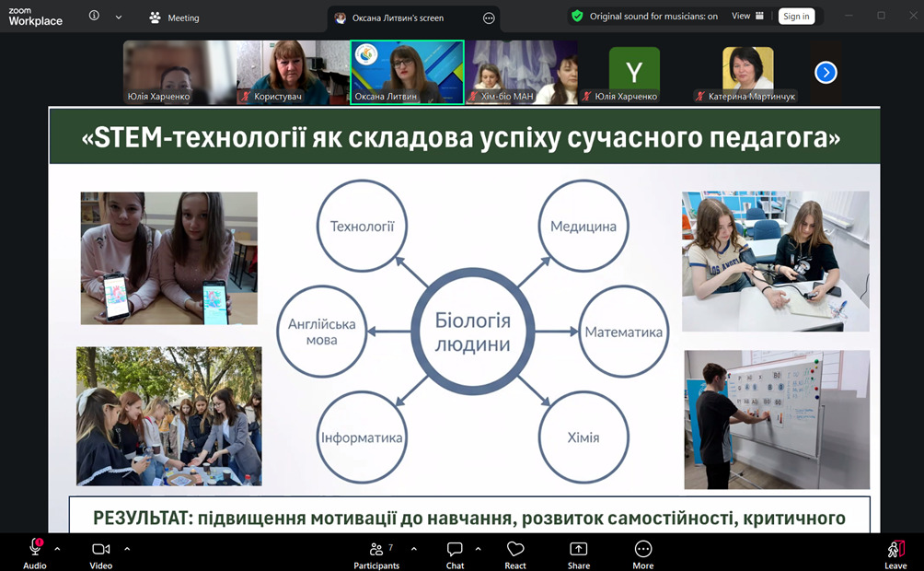Expand the Video options arrow
Image resolution: width=924 pixels, height=571 pixels.
pyautogui.click(x=127, y=548)
